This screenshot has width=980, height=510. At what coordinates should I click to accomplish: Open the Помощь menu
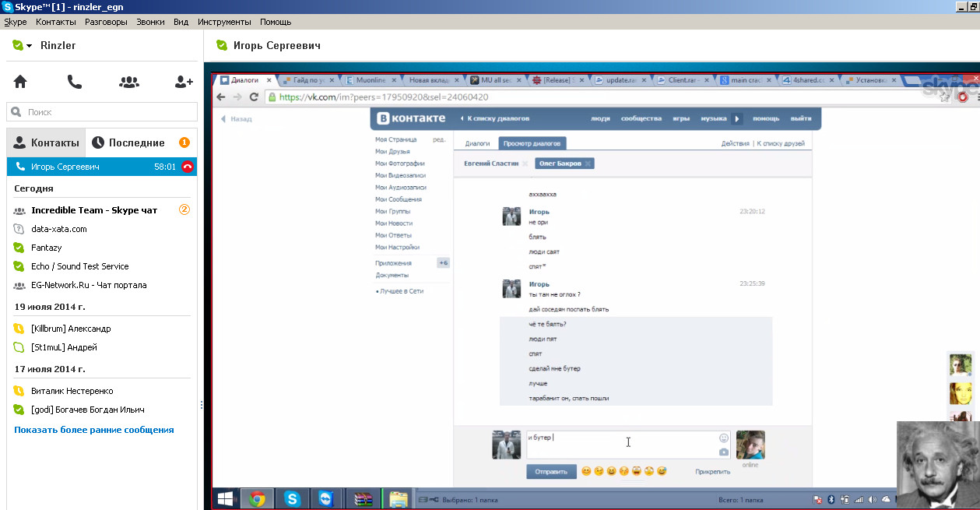pos(276,22)
